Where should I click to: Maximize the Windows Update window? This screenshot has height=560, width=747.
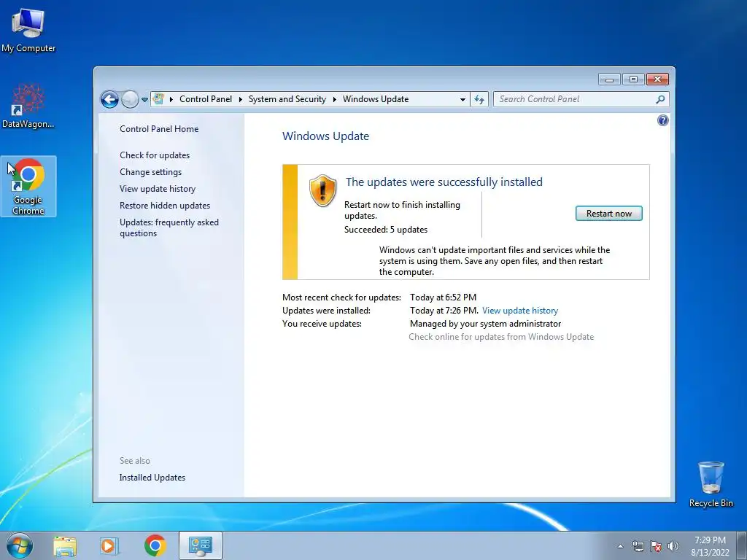click(633, 79)
